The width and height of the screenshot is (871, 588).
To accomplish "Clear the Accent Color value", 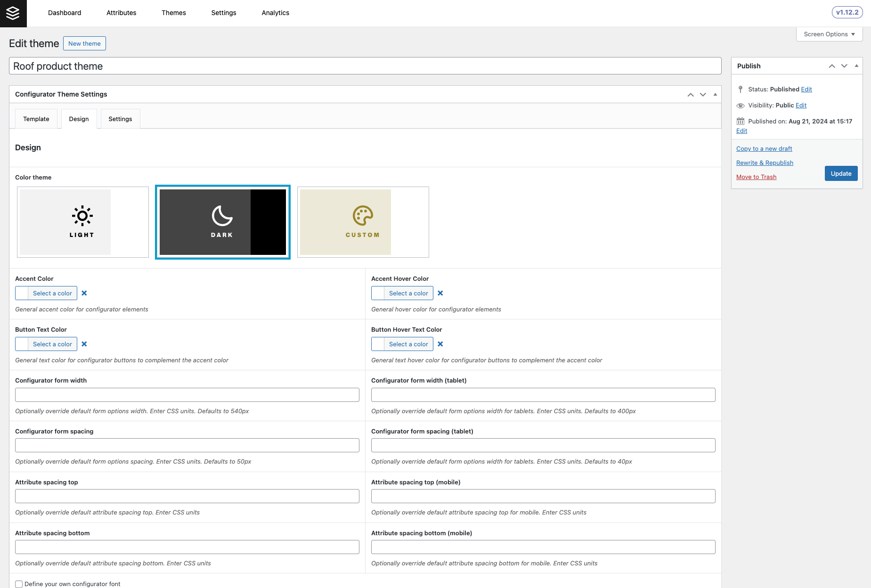I will [84, 293].
